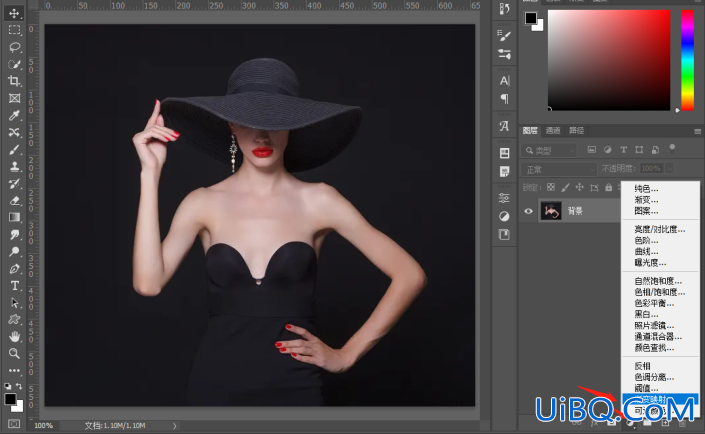This screenshot has width=705, height=434.
Task: Toggle filter for adjustment layers
Action: (607, 150)
